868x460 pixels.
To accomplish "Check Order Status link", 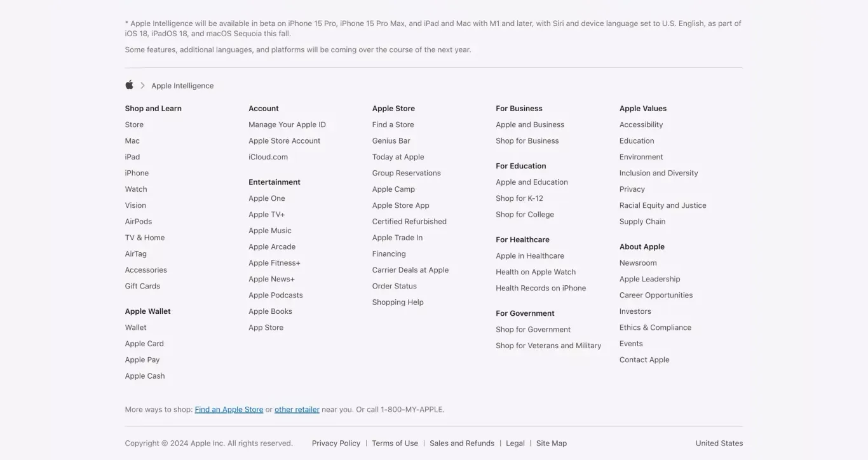I will (x=395, y=286).
